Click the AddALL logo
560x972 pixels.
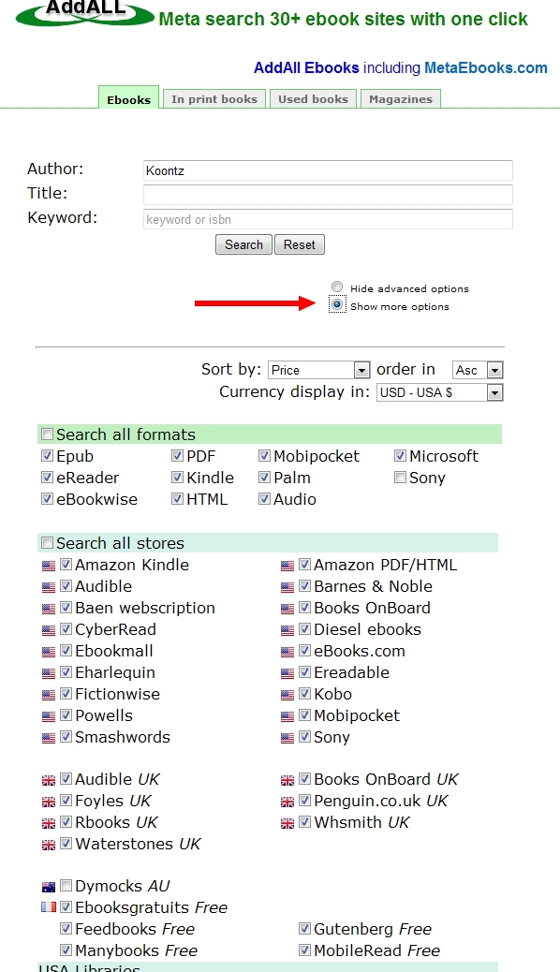[85, 12]
